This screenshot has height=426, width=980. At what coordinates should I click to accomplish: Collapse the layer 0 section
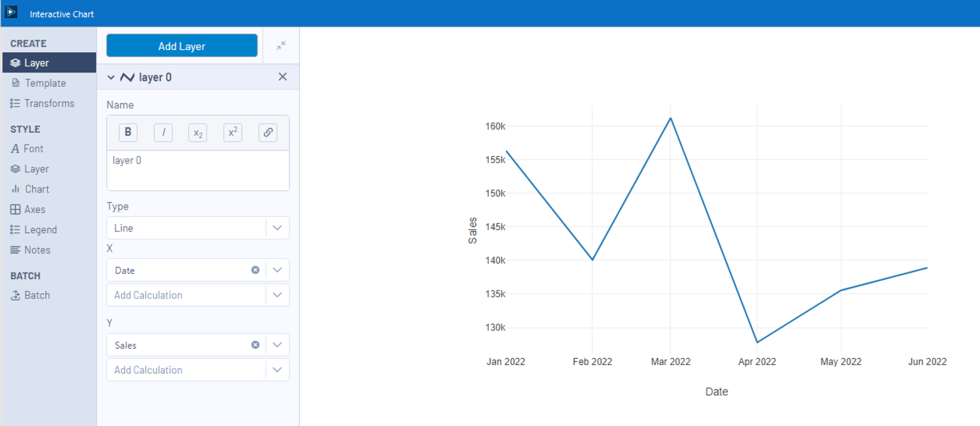click(x=111, y=77)
